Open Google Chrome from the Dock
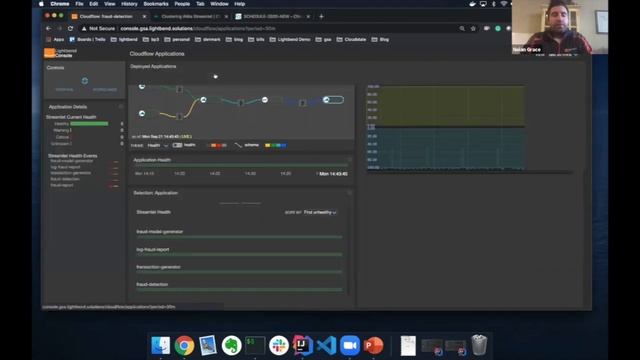The height and width of the screenshot is (360, 640). pos(184,345)
